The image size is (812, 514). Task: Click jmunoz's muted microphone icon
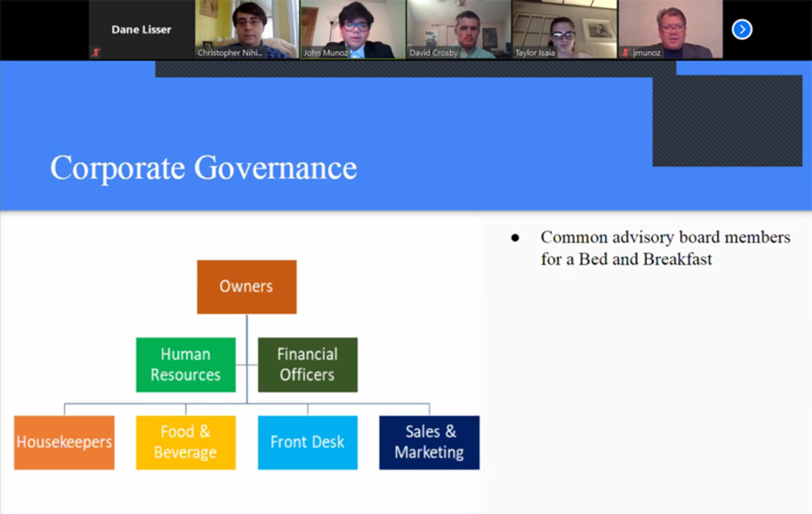pyautogui.click(x=625, y=53)
